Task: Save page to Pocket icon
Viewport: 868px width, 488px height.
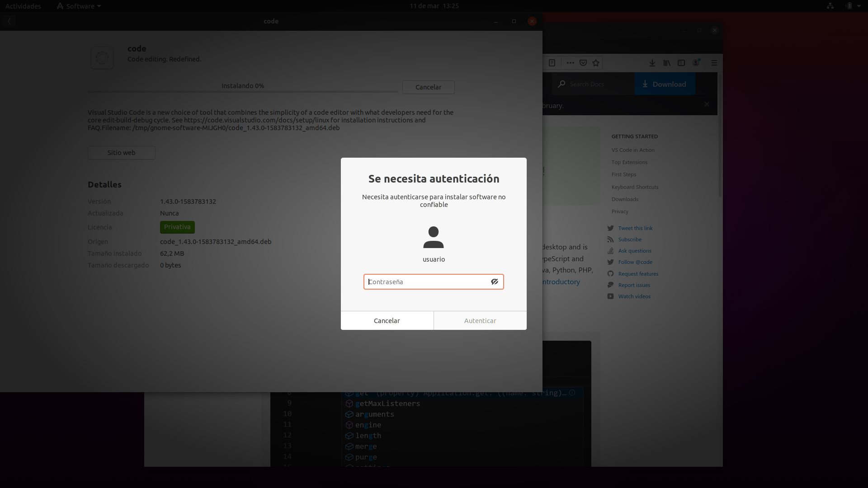Action: tap(583, 63)
